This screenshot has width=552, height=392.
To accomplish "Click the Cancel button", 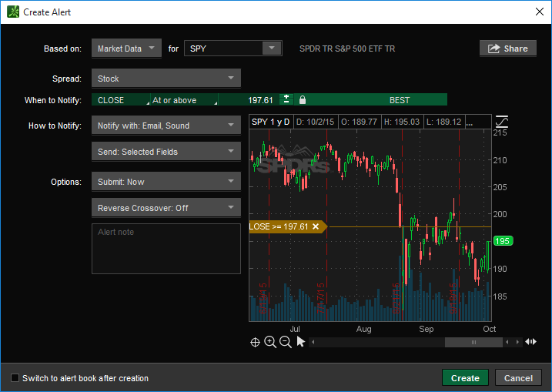I will (518, 378).
